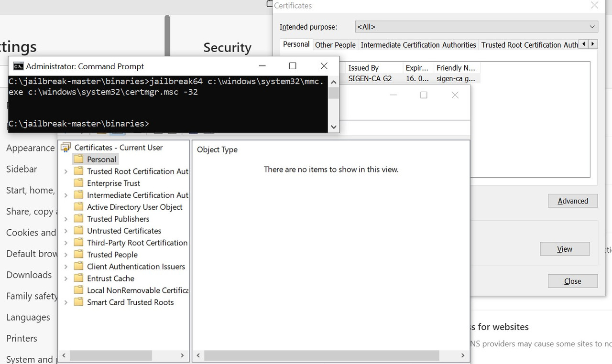Click the Enterprise Trust folder icon
The image size is (612, 364).
[78, 183]
